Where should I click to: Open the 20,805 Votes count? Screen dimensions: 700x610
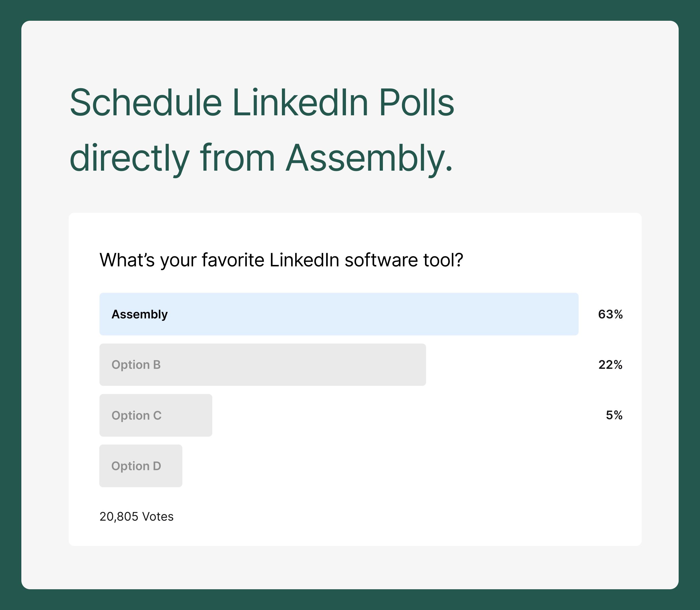click(136, 516)
